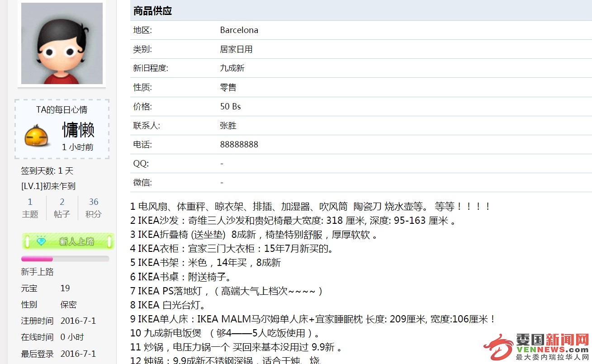Select item 6 line about IKEA书桌
Image resolution: width=592 pixels, height=364 pixels.
click(x=181, y=277)
